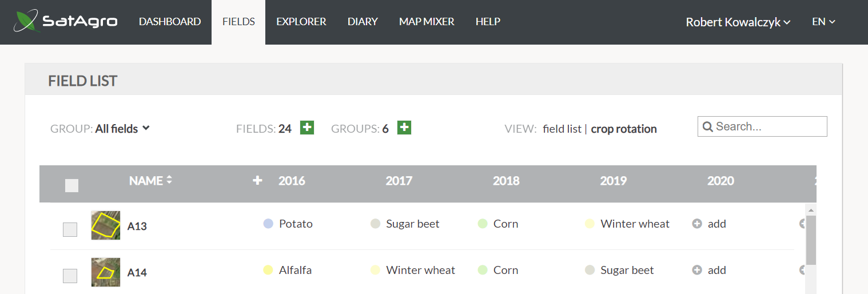Add 2020 crop for field A13
Screen dimensions: 868x294
tap(709, 224)
